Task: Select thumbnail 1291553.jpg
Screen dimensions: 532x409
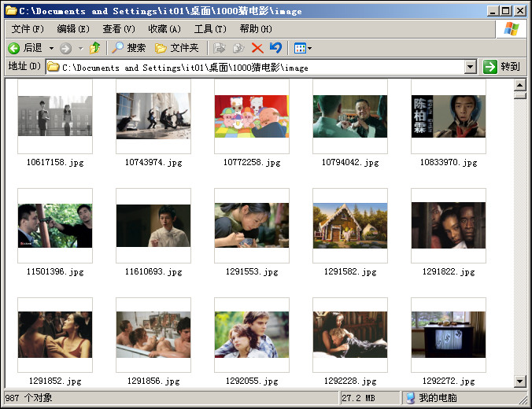Action: [x=252, y=226]
